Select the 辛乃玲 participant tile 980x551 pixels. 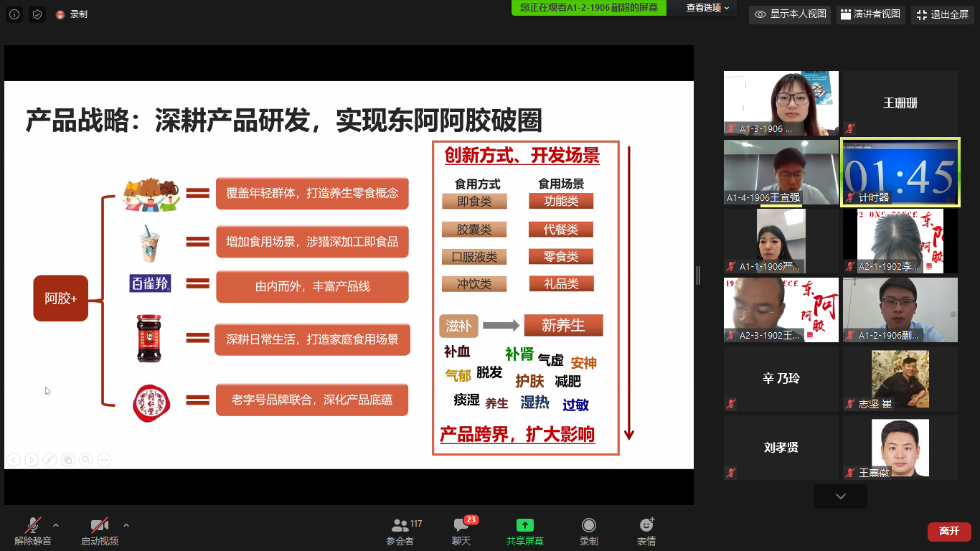(x=781, y=379)
